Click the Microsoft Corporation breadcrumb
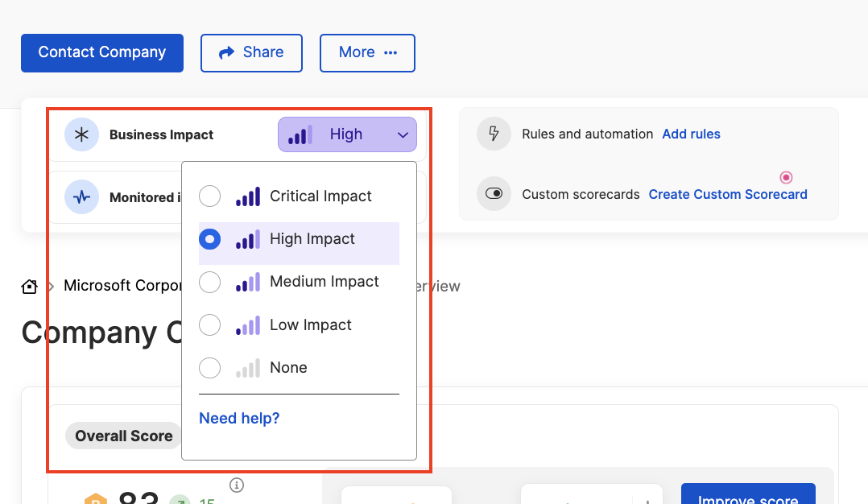 pyautogui.click(x=122, y=286)
